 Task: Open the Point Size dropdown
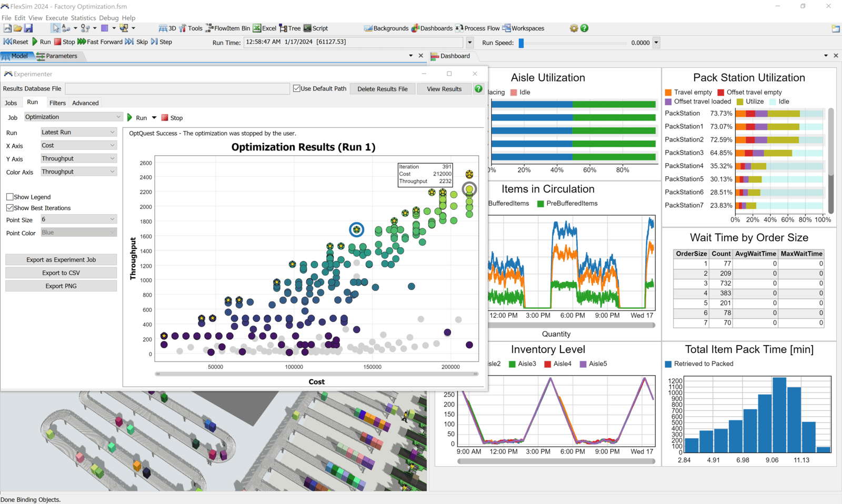(78, 219)
